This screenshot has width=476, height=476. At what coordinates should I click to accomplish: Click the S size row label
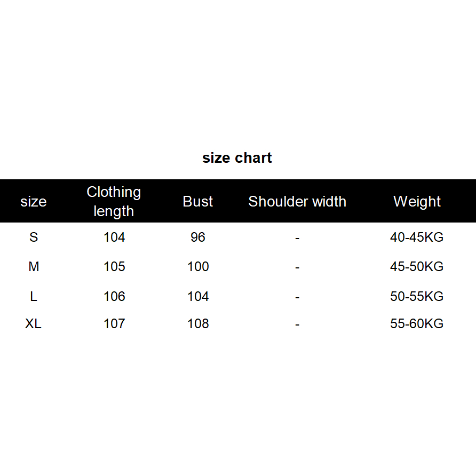pyautogui.click(x=34, y=237)
